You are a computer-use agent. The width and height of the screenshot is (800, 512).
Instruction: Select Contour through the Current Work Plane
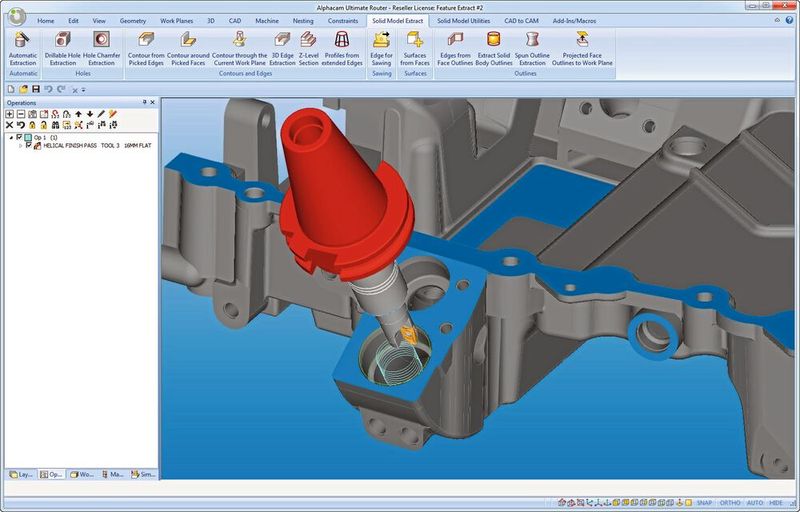tap(239, 49)
